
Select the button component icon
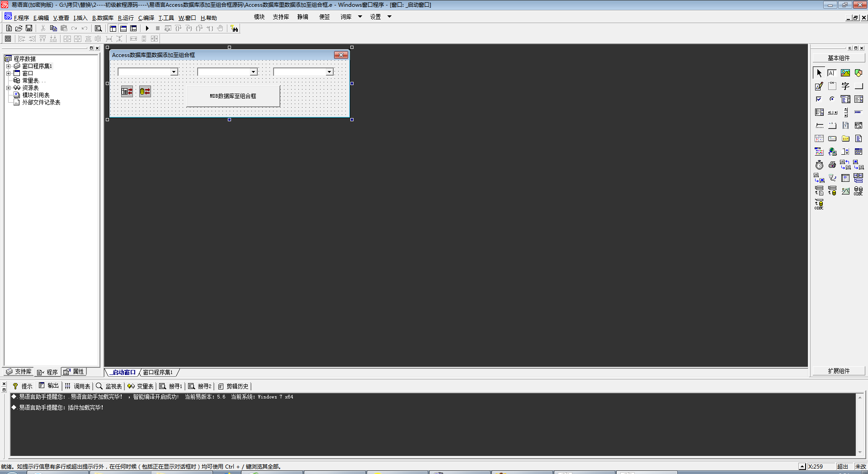click(859, 86)
